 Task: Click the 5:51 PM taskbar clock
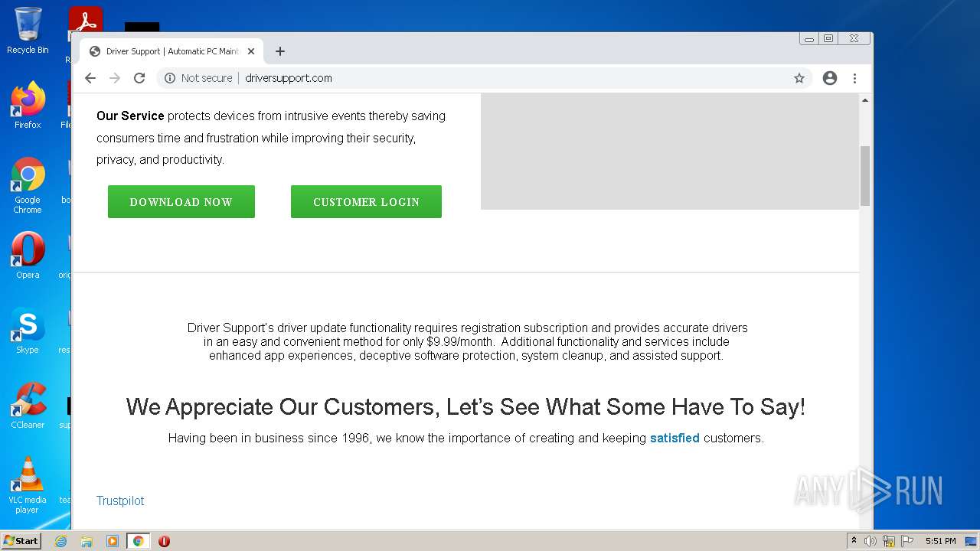(x=940, y=541)
